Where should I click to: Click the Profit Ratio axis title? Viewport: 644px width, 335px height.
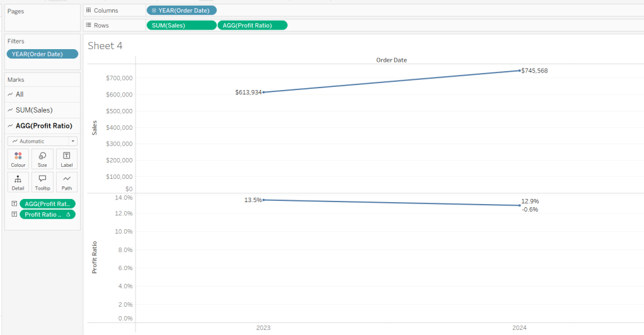tap(95, 257)
